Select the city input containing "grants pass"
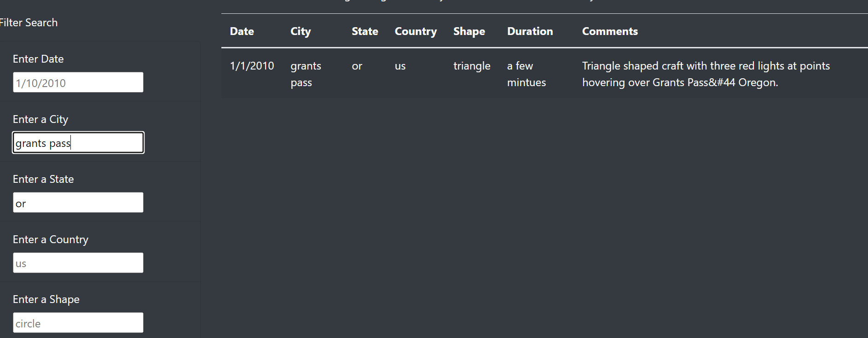The height and width of the screenshot is (338, 868). (x=77, y=142)
